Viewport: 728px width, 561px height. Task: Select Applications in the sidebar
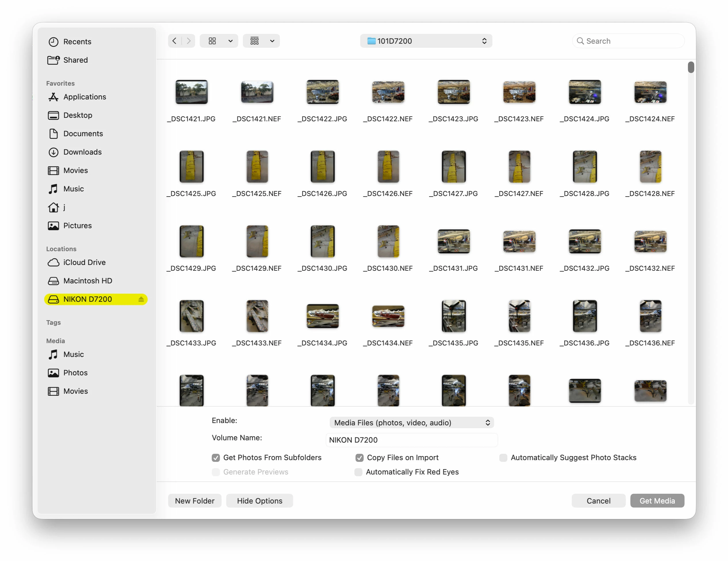(x=96, y=97)
